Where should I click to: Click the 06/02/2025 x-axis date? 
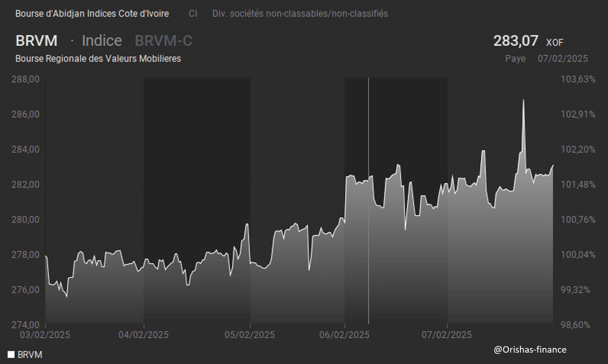(x=344, y=335)
